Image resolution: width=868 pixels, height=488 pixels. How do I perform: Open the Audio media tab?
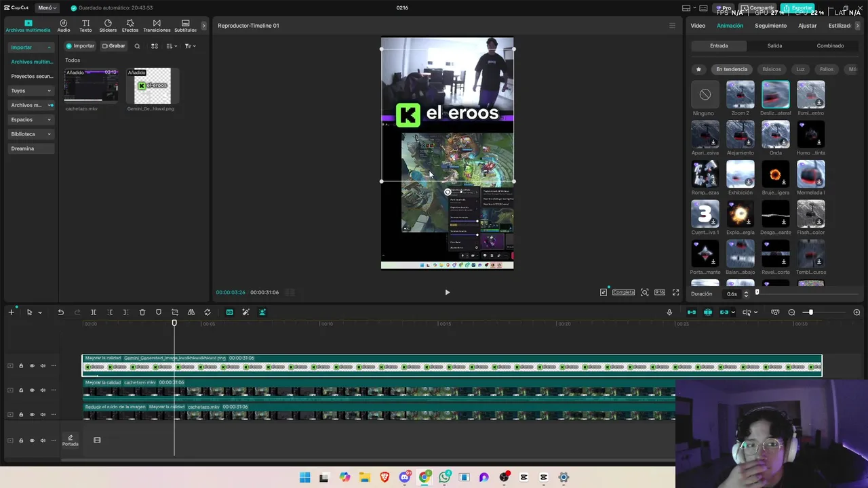tap(63, 26)
